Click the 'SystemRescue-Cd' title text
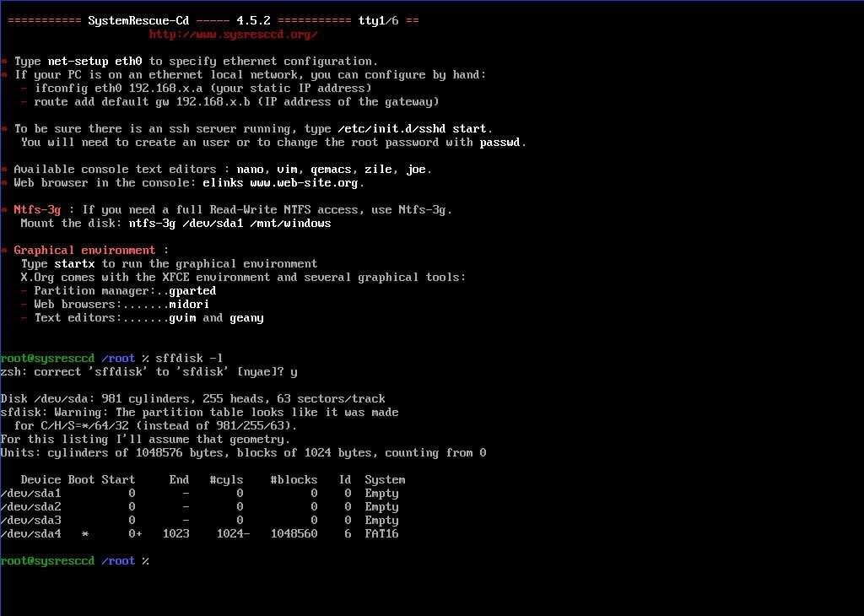864x616 pixels. coord(138,21)
